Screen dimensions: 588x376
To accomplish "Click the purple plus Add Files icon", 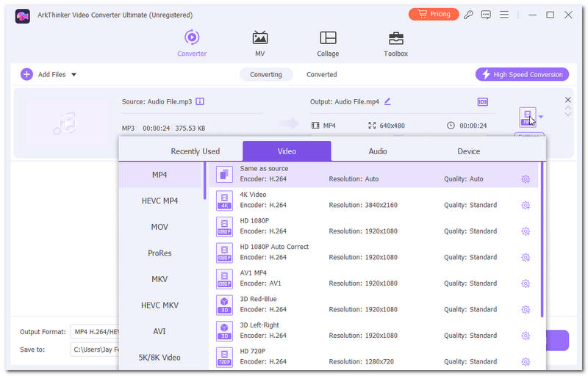I will [26, 74].
